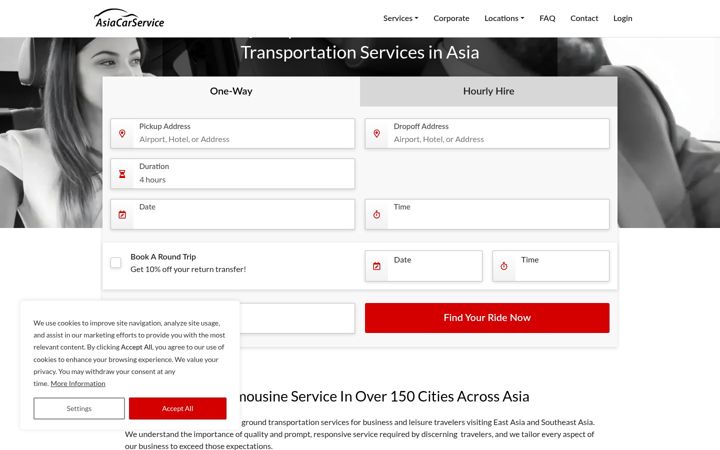Open cookie Settings
Screen dimensions: 720x450
pyautogui.click(x=79, y=408)
